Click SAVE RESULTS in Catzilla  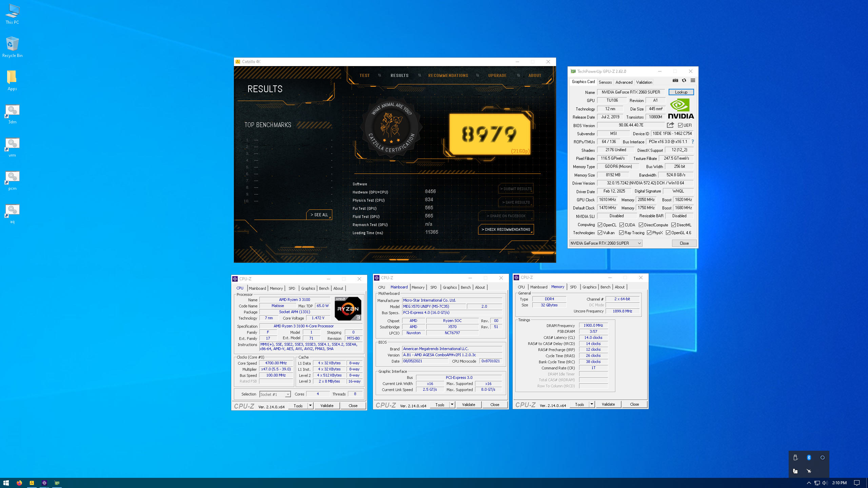[x=516, y=202]
